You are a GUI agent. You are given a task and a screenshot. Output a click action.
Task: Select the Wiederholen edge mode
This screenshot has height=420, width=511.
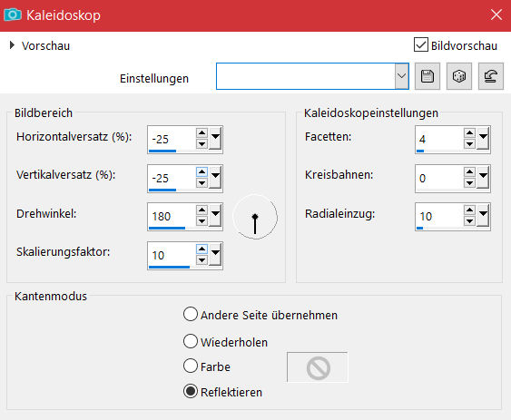click(191, 341)
